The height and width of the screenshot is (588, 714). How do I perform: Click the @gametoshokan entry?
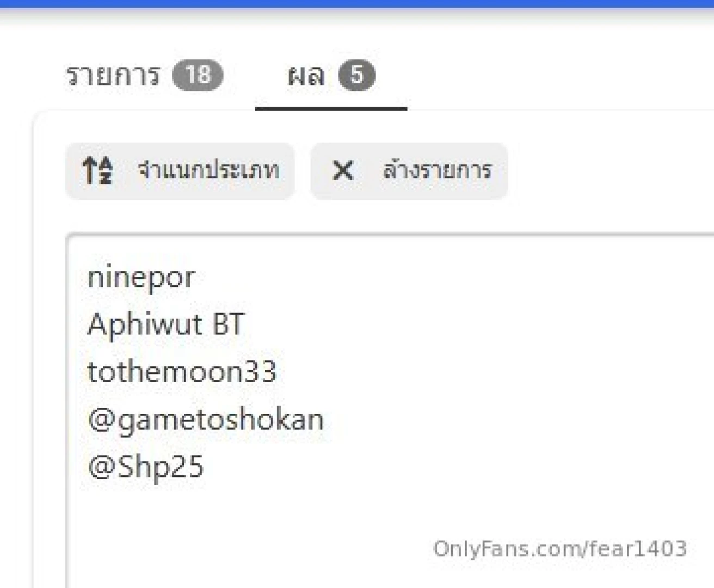point(206,420)
